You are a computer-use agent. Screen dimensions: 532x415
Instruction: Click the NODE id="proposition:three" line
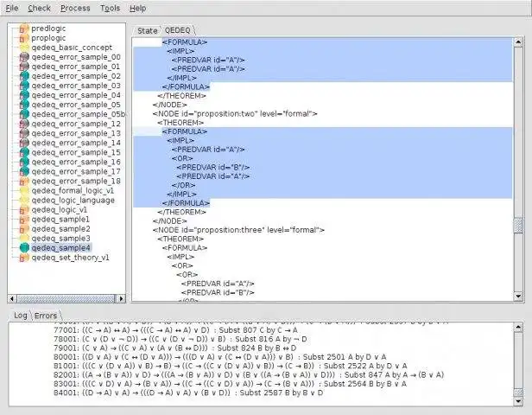pos(238,230)
